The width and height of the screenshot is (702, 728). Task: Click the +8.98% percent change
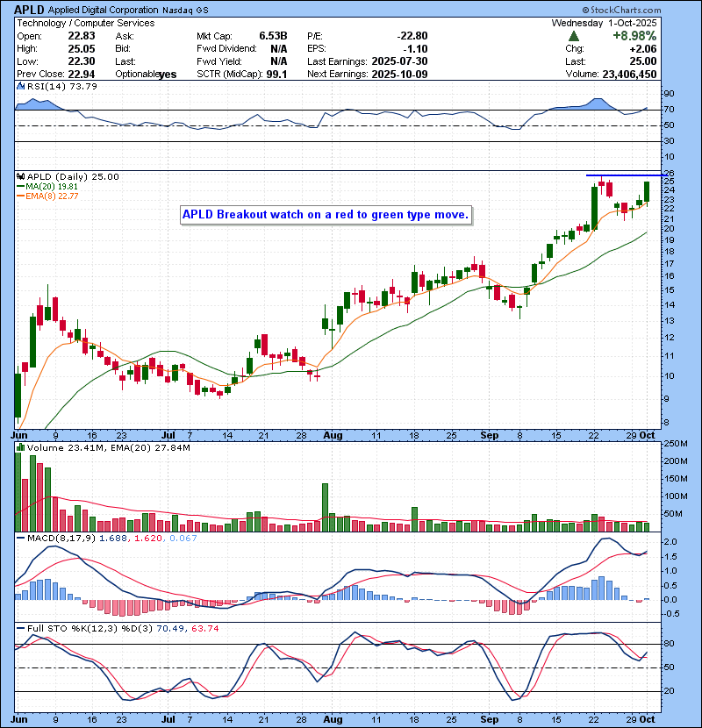[x=634, y=36]
